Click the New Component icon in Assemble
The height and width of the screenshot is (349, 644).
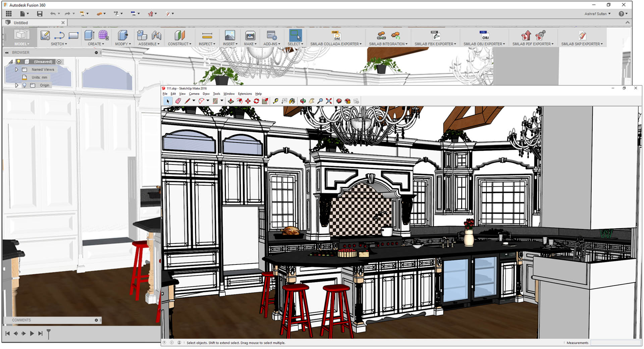coord(142,35)
